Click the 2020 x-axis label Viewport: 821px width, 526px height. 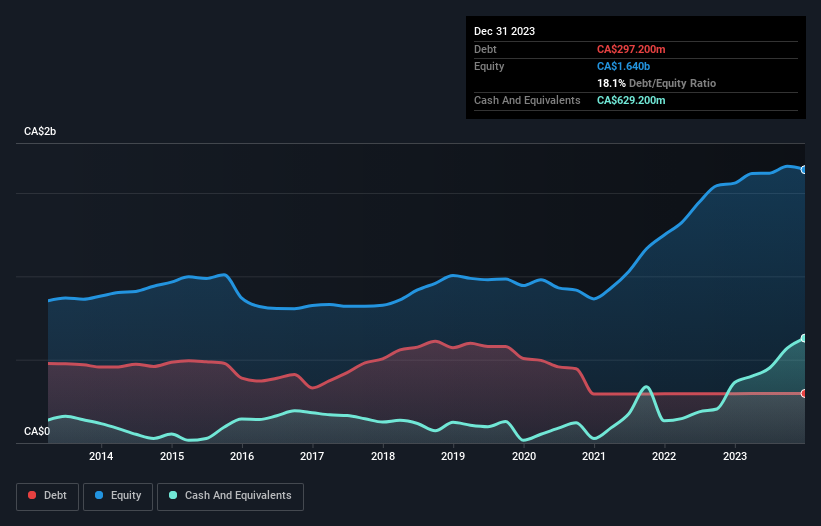coord(524,456)
